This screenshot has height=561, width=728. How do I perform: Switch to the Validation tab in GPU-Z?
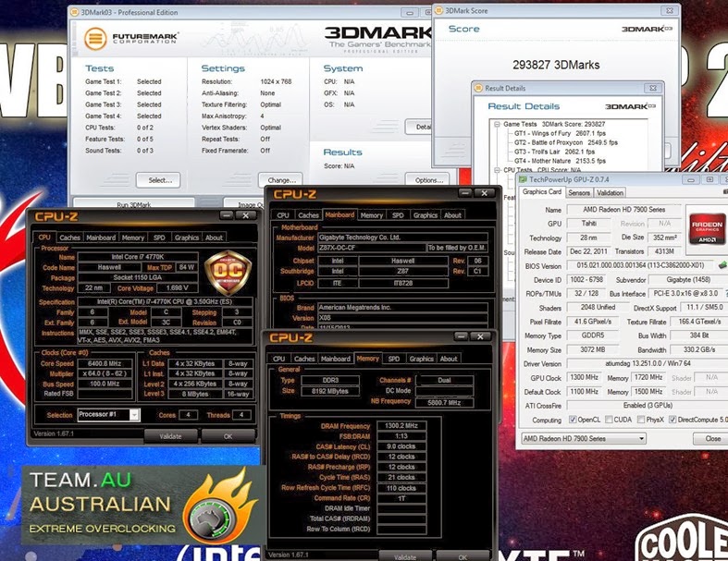tap(610, 192)
